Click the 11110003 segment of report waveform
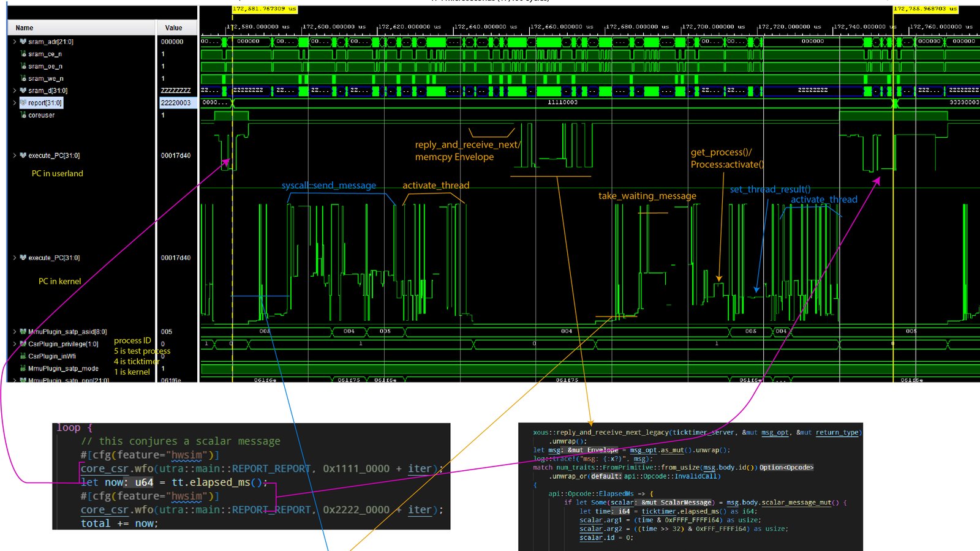The width and height of the screenshot is (980, 551). 562,103
